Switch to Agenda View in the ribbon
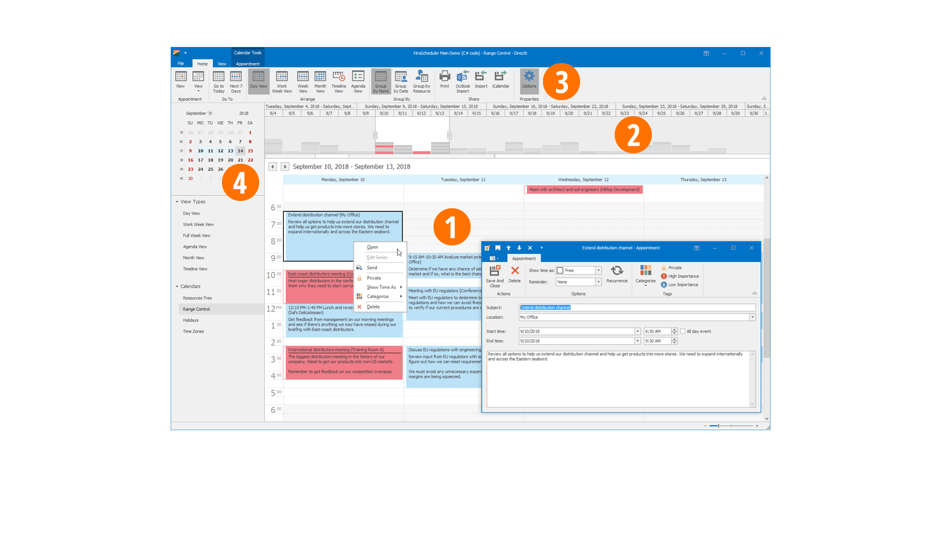Screen dimensions: 940x560 click(358, 82)
